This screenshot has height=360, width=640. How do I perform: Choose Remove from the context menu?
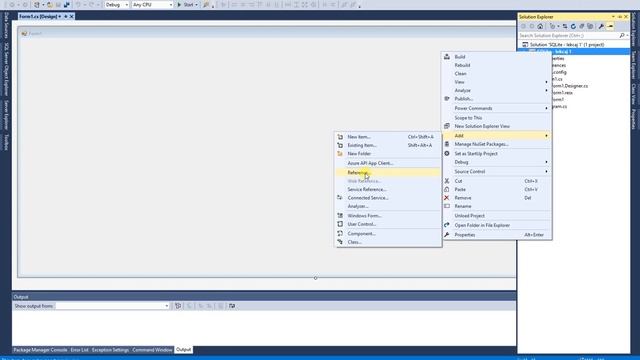[x=497, y=198]
